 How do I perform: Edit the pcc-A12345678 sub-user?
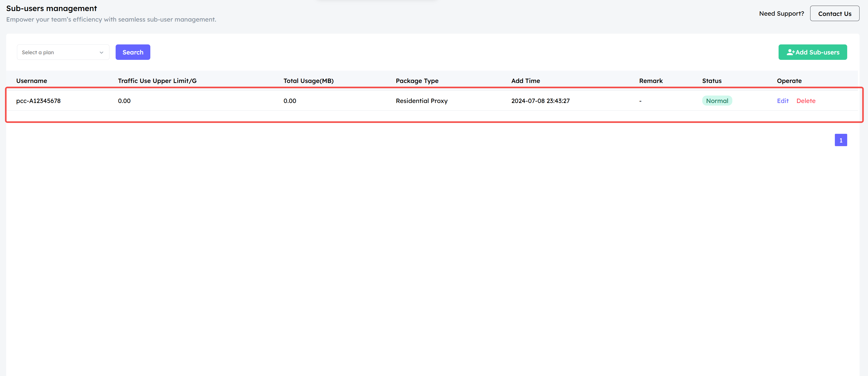pos(783,101)
